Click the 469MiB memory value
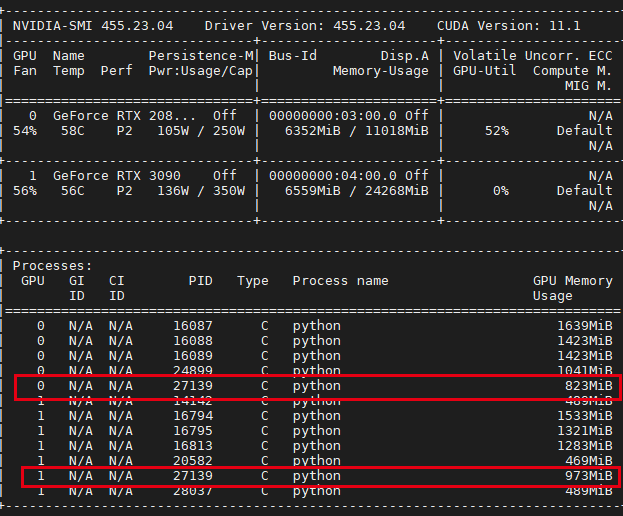 (589, 461)
